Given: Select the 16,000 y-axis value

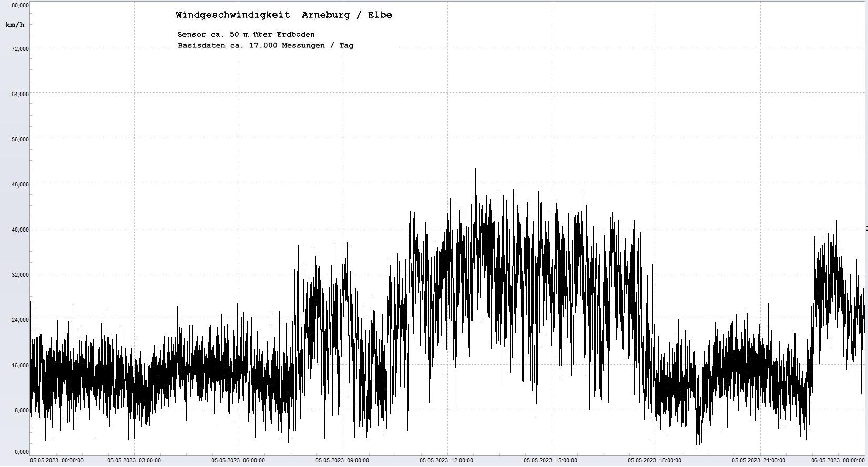Looking at the screenshot, I should (20, 365).
